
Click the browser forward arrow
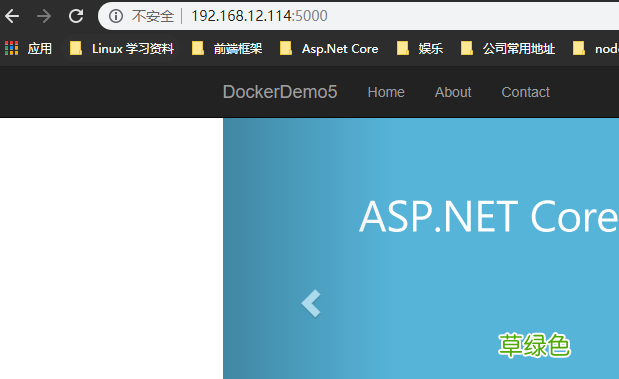(x=44, y=16)
